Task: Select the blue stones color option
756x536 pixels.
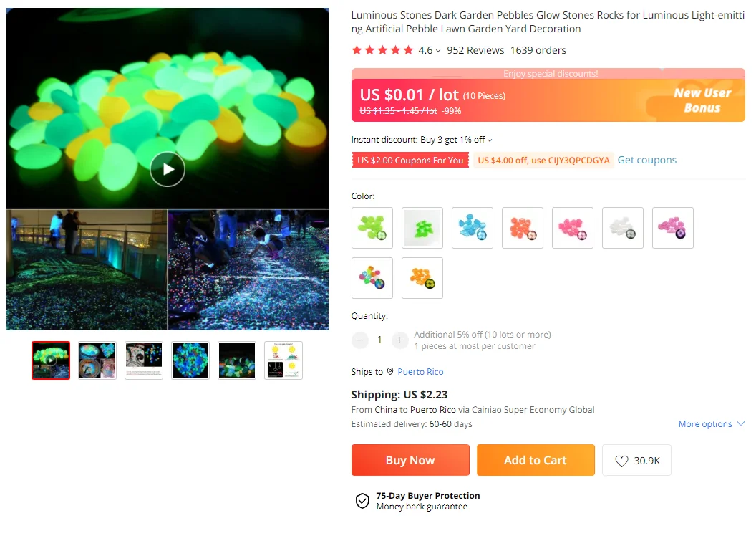Action: (x=472, y=228)
